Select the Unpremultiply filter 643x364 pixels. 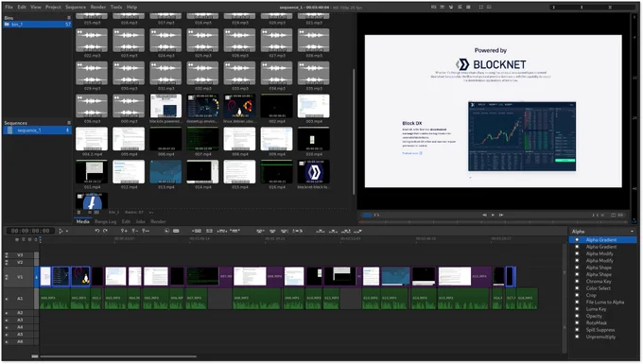point(600,337)
